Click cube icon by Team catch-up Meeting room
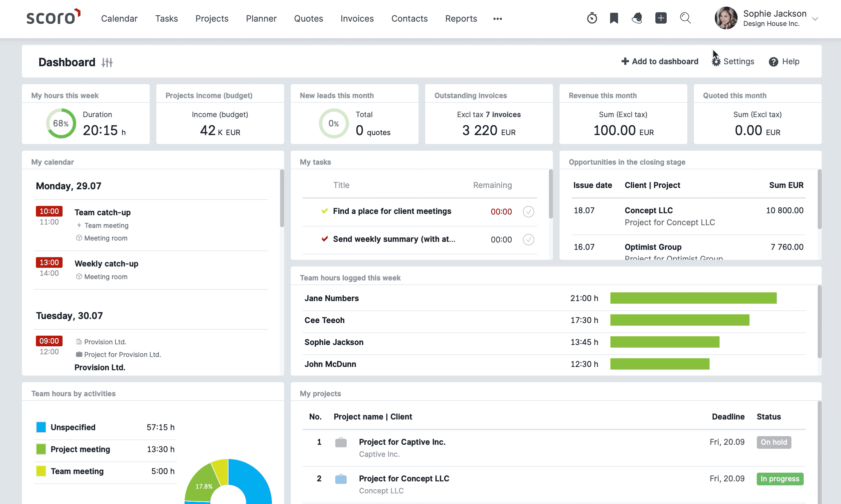This screenshot has width=841, height=504. (79, 238)
